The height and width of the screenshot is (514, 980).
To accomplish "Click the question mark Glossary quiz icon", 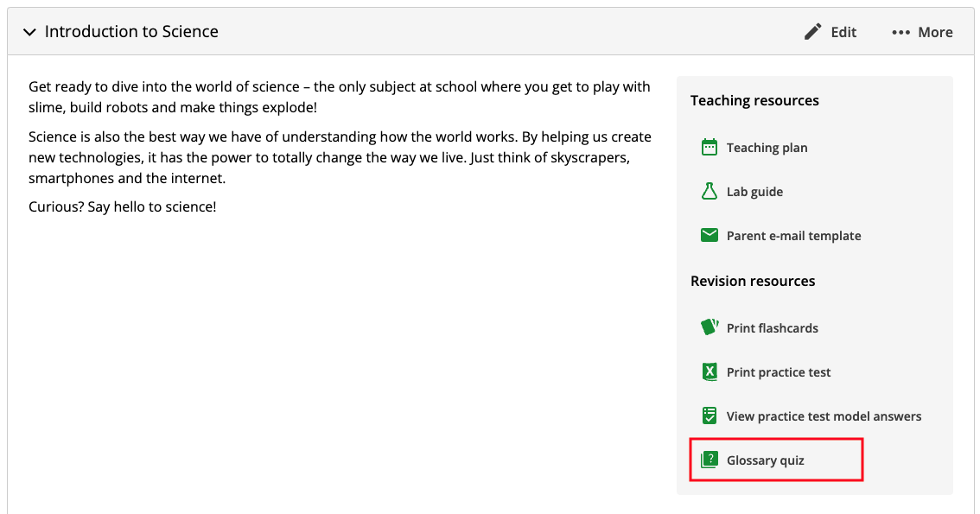I will 710,460.
